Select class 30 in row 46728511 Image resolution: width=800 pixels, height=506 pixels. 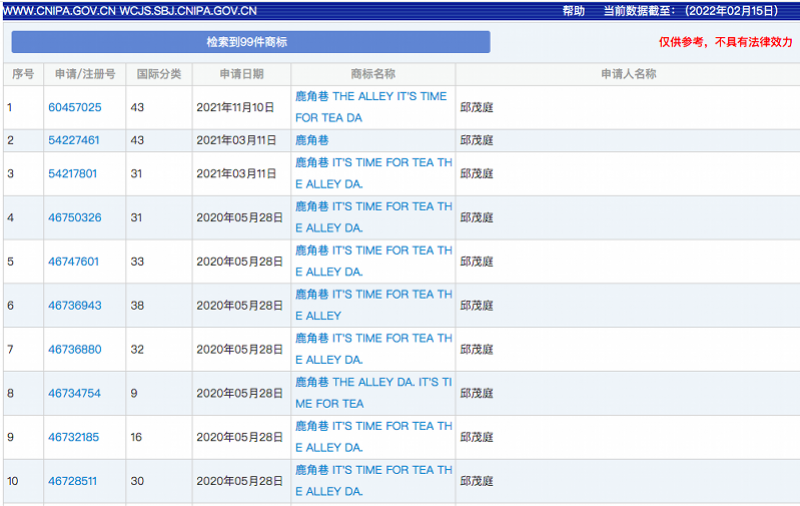coord(137,480)
